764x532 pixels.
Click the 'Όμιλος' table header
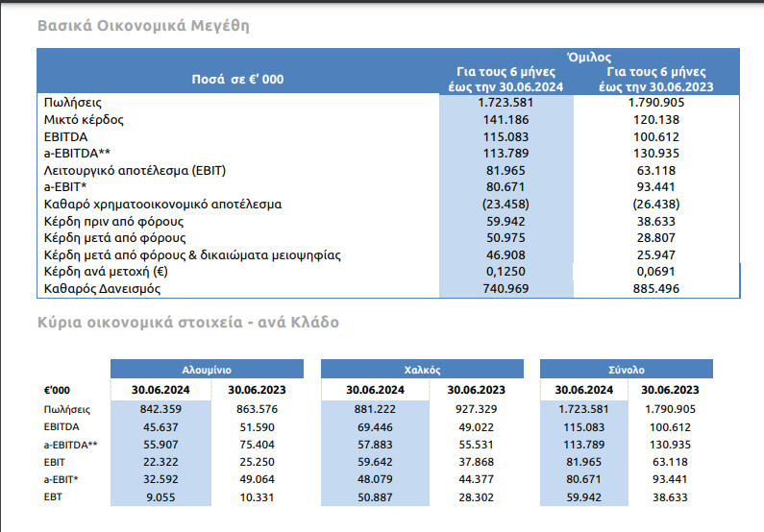click(x=589, y=58)
